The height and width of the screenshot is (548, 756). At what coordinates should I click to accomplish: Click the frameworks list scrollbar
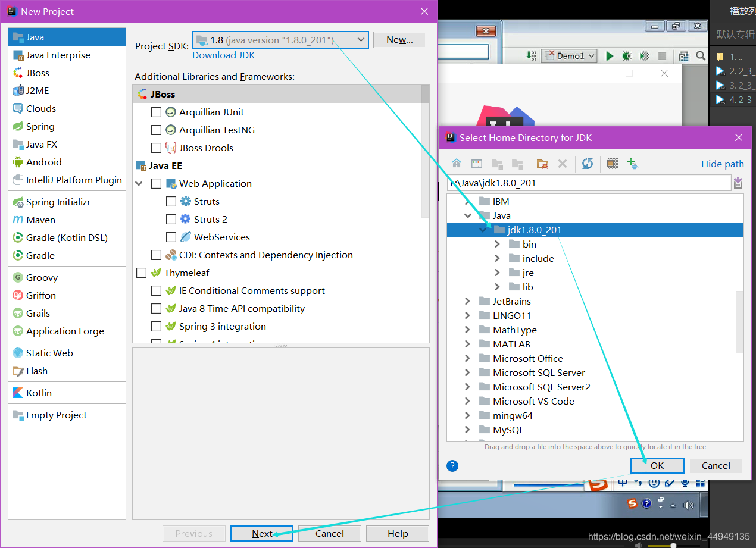pyautogui.click(x=425, y=152)
